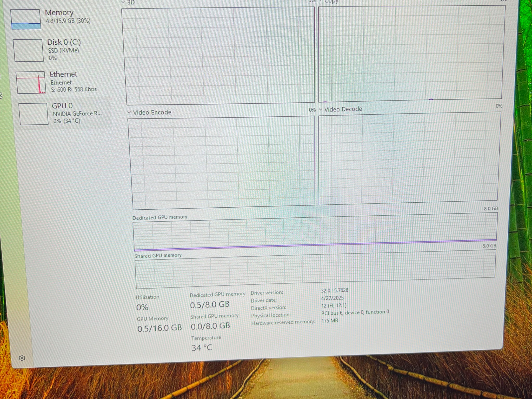Select the GPU 0 NVIDIA GeForce entry
532x399 pixels.
tap(77, 114)
